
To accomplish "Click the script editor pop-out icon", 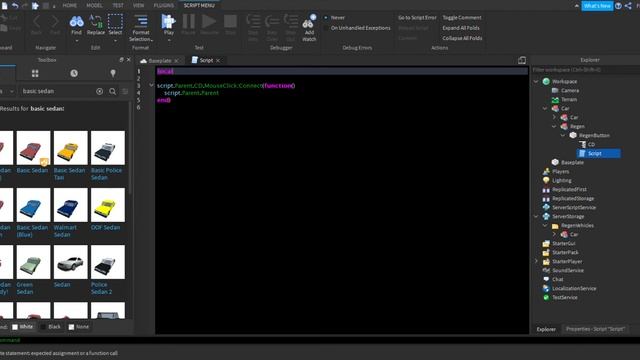I will [522, 60].
